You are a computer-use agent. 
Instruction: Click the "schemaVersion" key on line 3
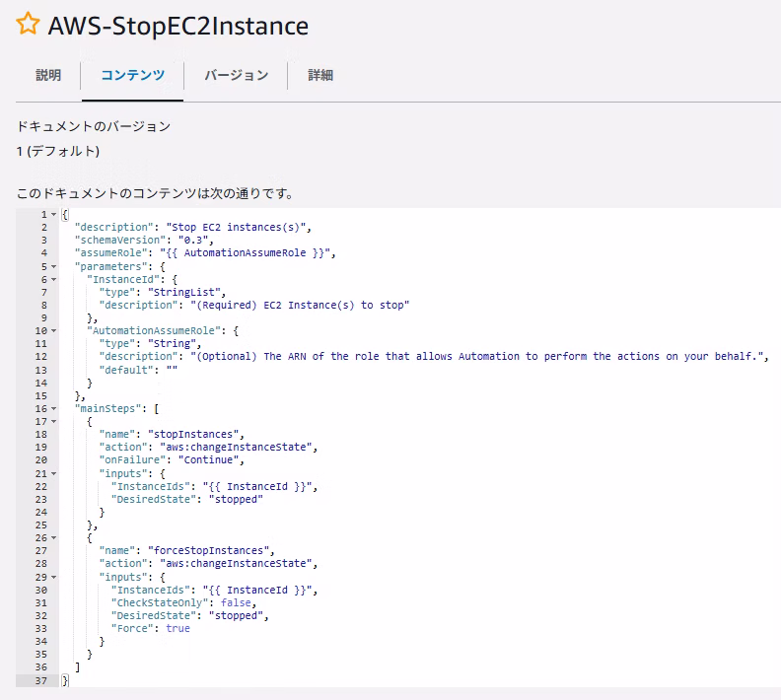click(120, 240)
